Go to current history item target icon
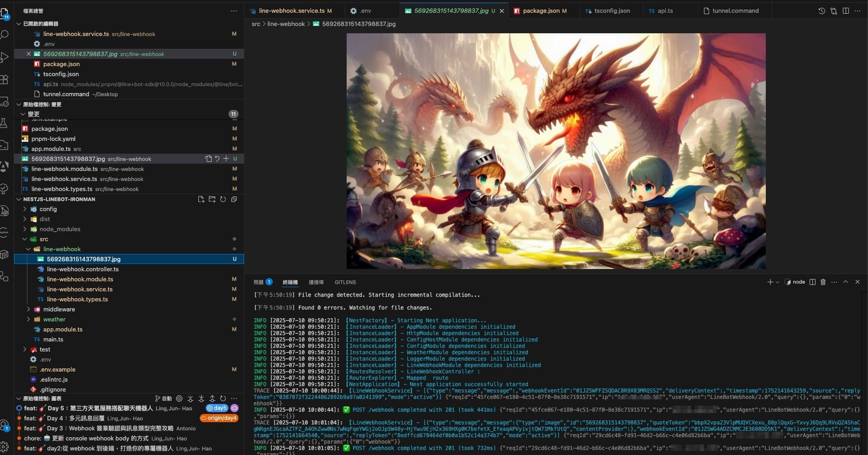 tap(179, 398)
